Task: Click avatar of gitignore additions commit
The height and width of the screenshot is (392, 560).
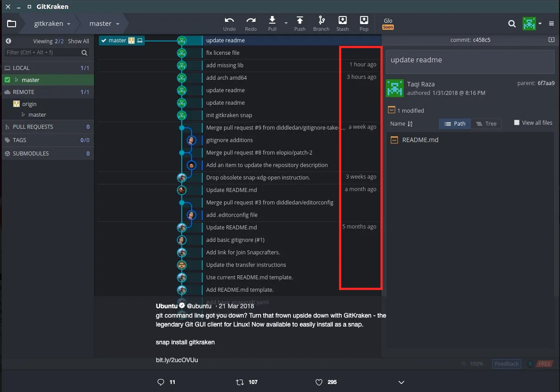Action: point(191,140)
